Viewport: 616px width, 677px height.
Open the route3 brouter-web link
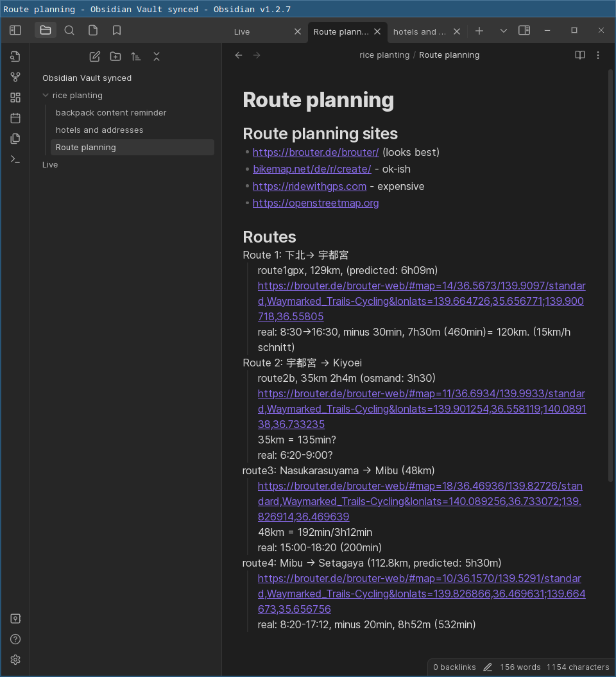pyautogui.click(x=420, y=501)
